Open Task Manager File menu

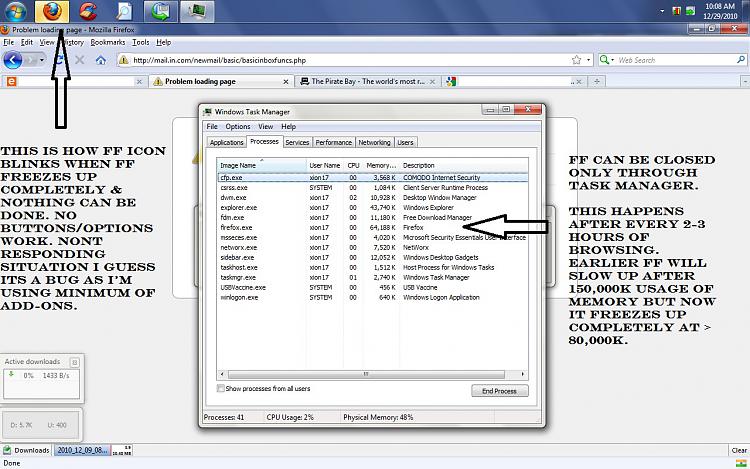click(212, 126)
